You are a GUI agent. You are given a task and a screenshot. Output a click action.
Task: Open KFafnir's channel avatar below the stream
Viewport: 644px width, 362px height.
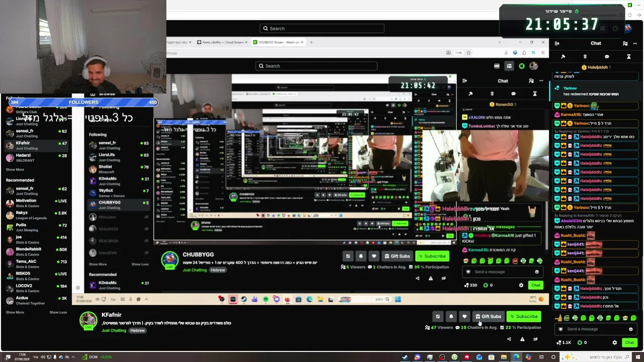(89, 321)
